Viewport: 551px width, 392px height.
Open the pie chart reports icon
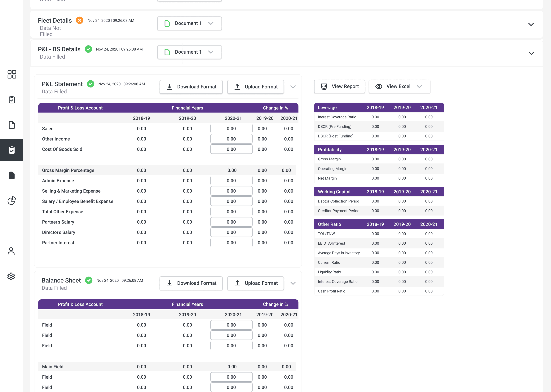[x=12, y=200]
